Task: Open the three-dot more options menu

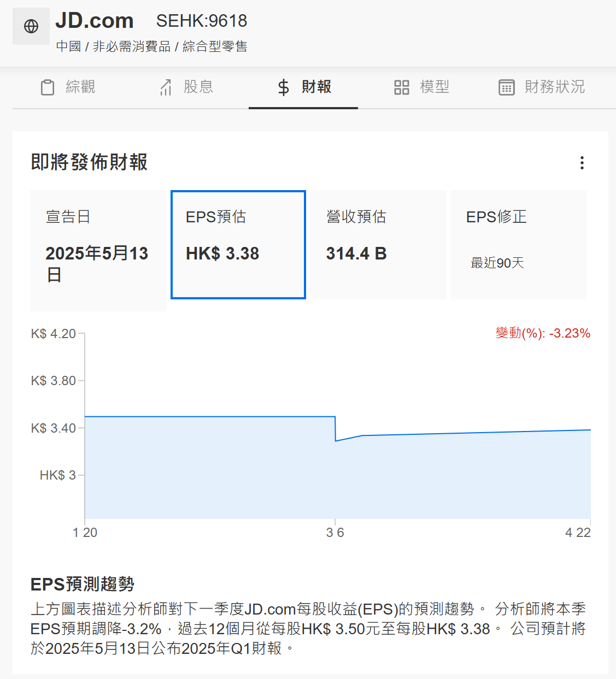Action: coord(582,163)
